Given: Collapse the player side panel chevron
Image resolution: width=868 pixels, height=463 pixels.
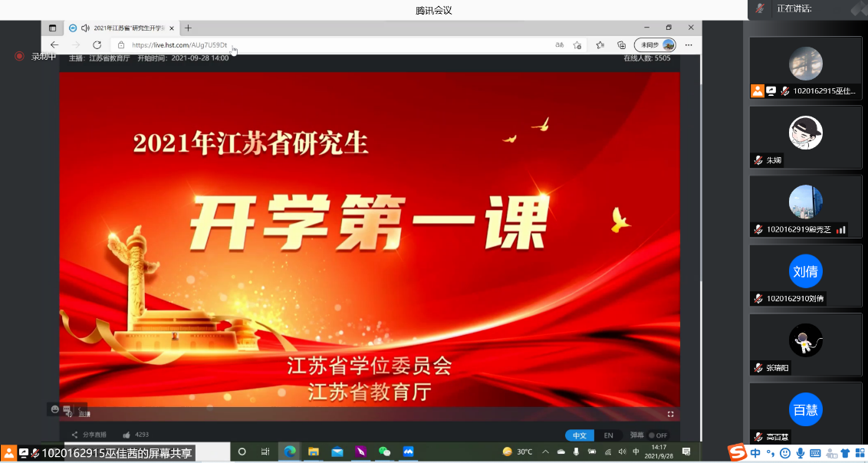Looking at the screenshot, I should [x=80, y=409].
